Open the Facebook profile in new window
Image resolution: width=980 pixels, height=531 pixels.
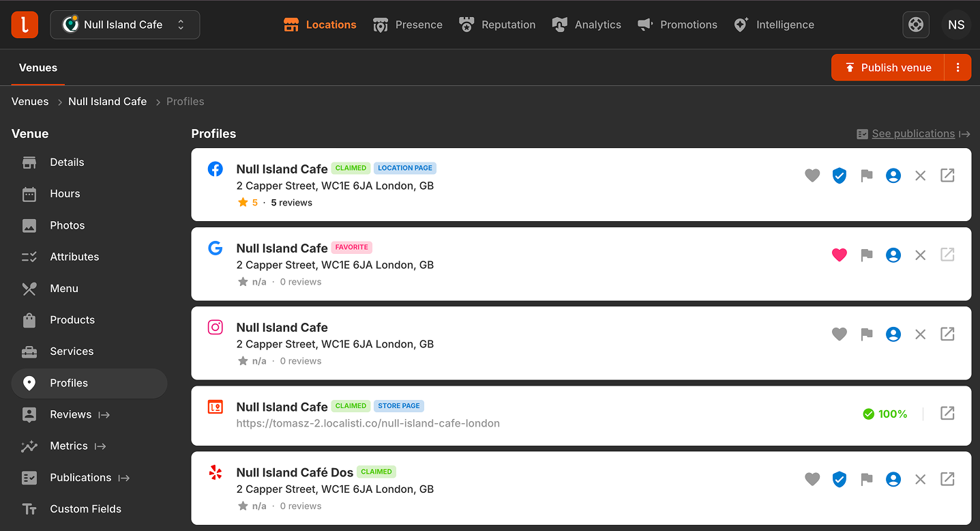(x=947, y=175)
